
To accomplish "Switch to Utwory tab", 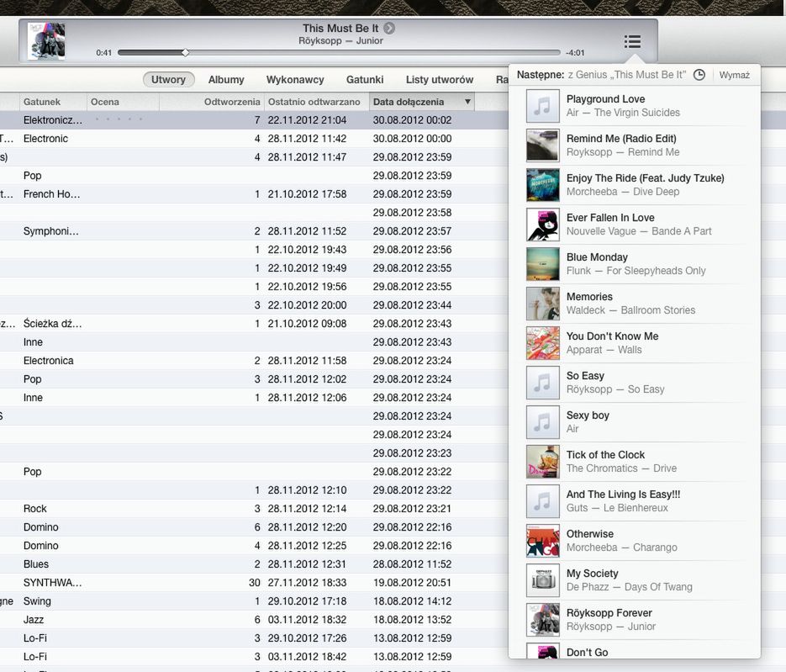I will coord(168,80).
